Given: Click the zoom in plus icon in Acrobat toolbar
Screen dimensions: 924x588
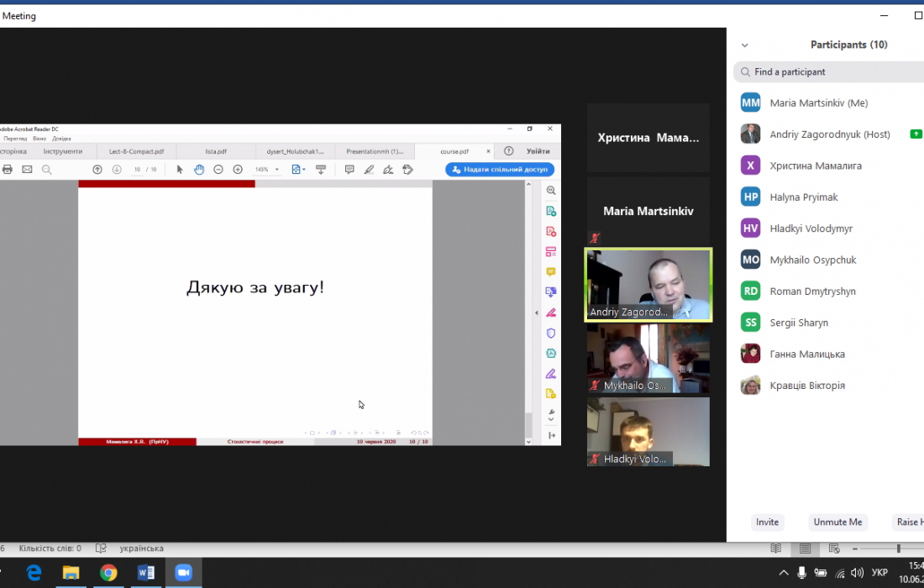Looking at the screenshot, I should [x=238, y=170].
